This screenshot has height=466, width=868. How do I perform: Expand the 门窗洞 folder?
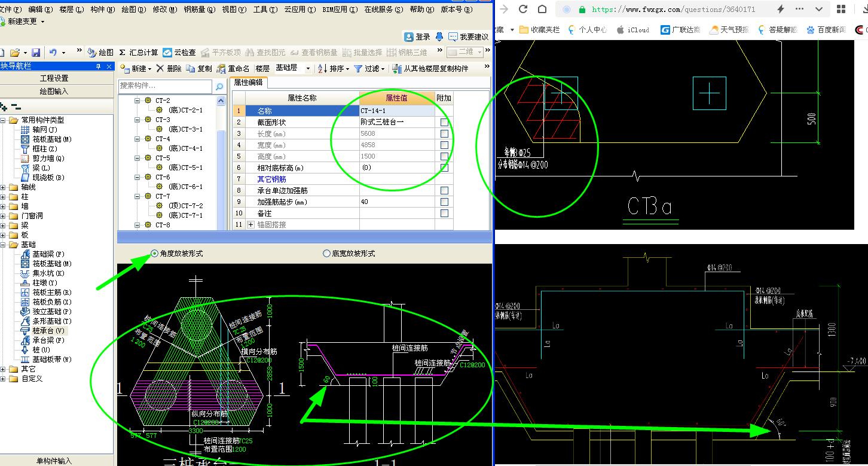point(4,216)
